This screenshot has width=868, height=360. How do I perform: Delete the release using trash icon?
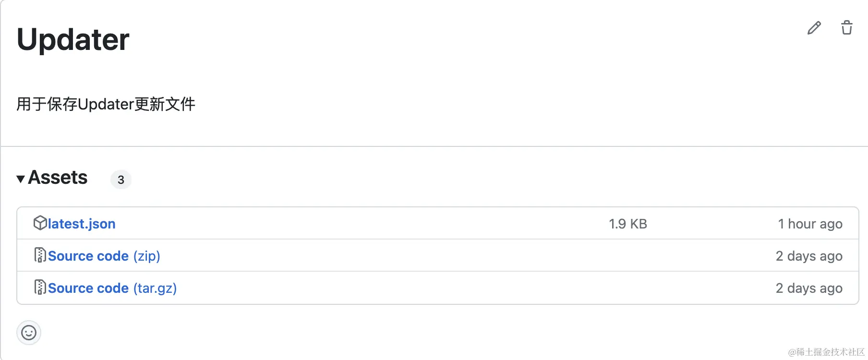(x=847, y=27)
